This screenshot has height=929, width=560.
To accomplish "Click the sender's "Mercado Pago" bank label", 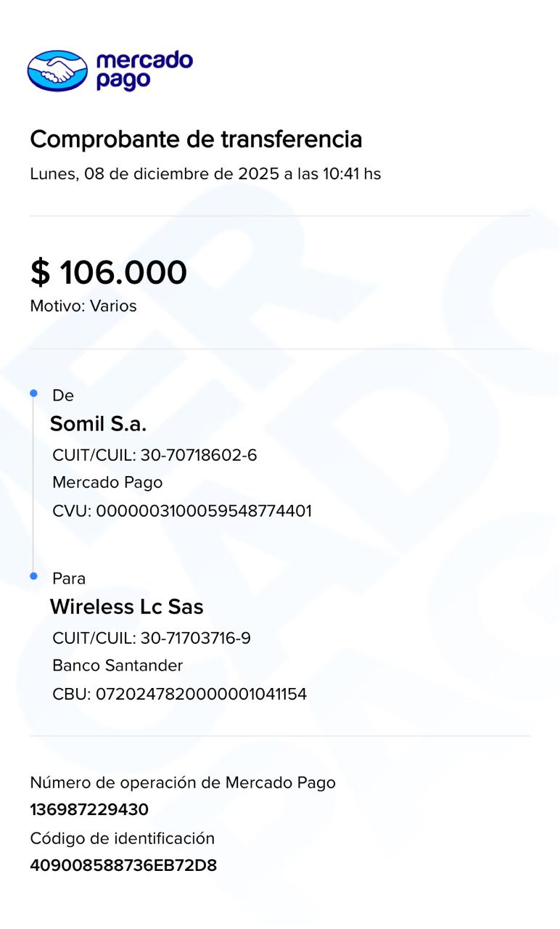I will (x=107, y=483).
